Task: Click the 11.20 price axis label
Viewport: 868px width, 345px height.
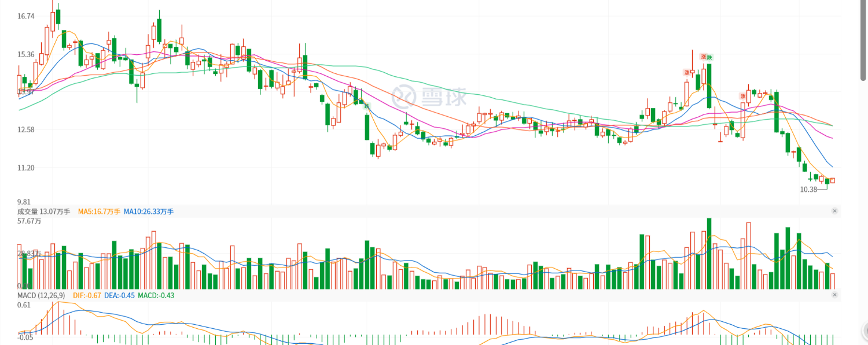Action: (x=26, y=168)
